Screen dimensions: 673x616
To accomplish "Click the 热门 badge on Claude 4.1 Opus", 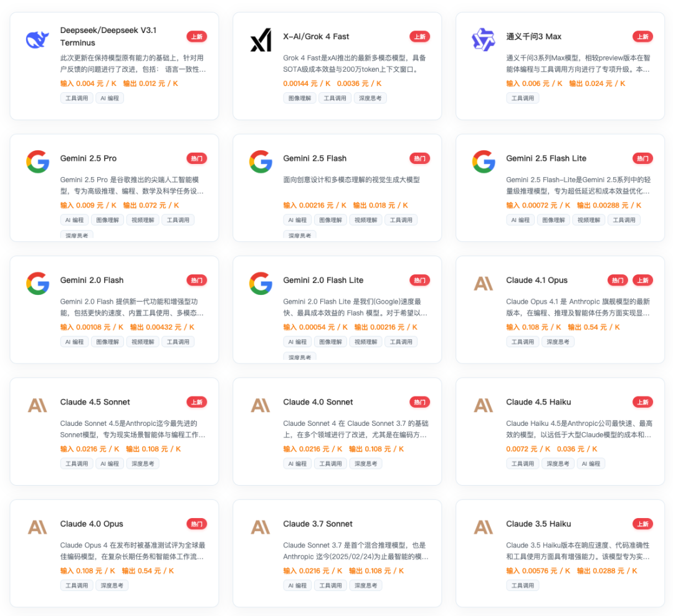I will pyautogui.click(x=618, y=281).
